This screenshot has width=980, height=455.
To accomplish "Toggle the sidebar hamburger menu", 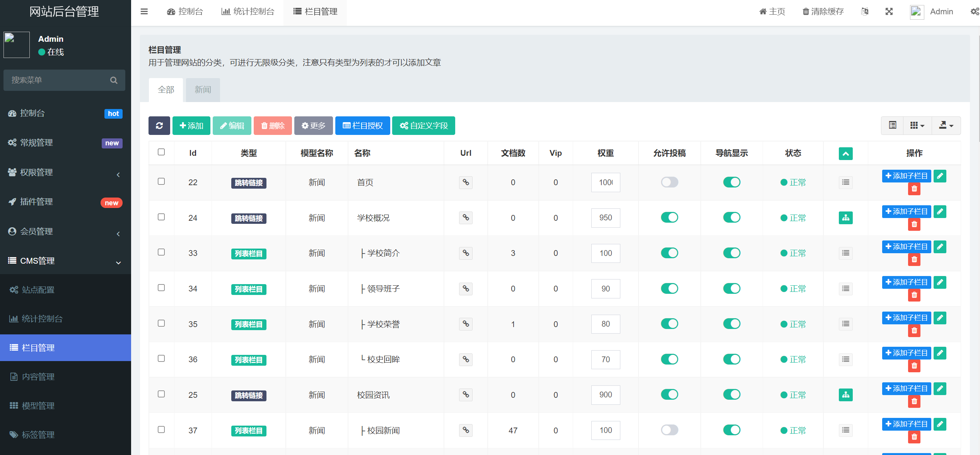I will click(x=144, y=12).
